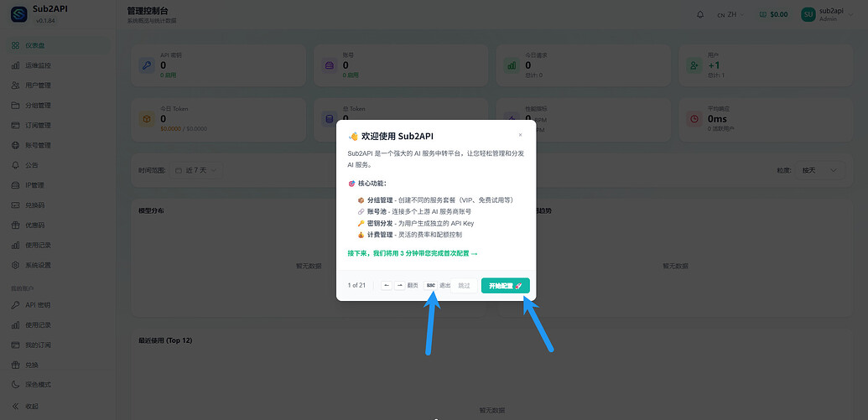Click the bell icon next to 公告 in sidebar
This screenshot has width=868, height=420.
[15, 165]
